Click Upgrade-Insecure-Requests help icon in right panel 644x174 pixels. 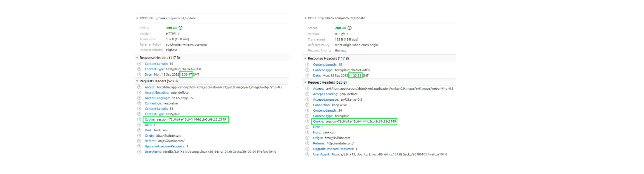[x=307, y=149]
